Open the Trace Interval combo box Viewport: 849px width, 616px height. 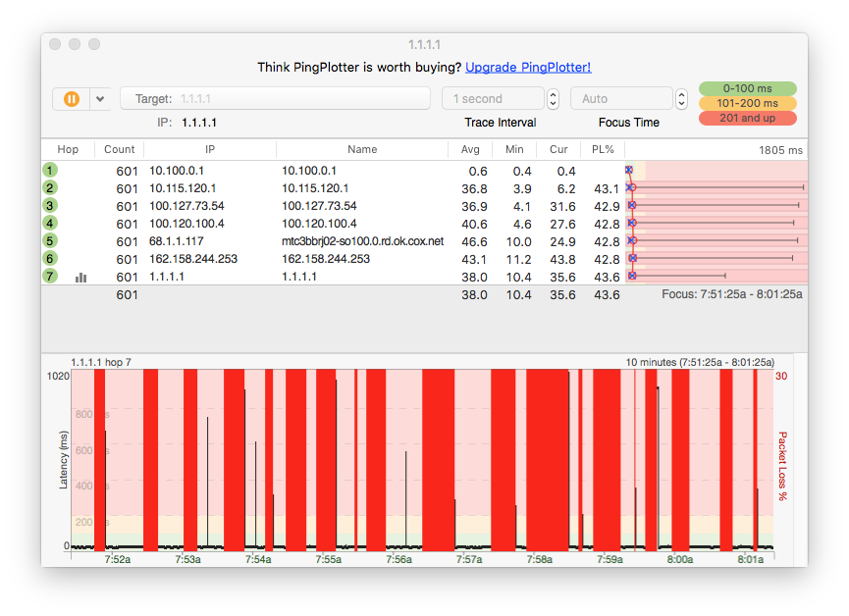(493, 98)
